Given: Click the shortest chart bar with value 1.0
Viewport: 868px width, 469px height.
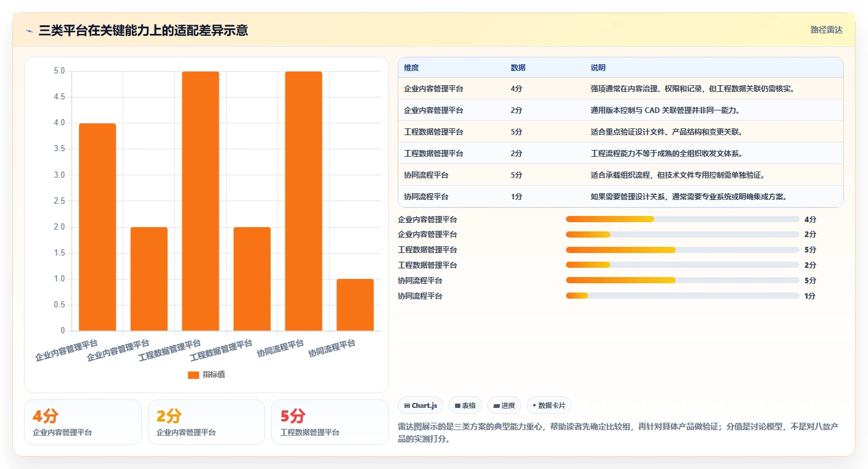Looking at the screenshot, I should click(x=355, y=305).
